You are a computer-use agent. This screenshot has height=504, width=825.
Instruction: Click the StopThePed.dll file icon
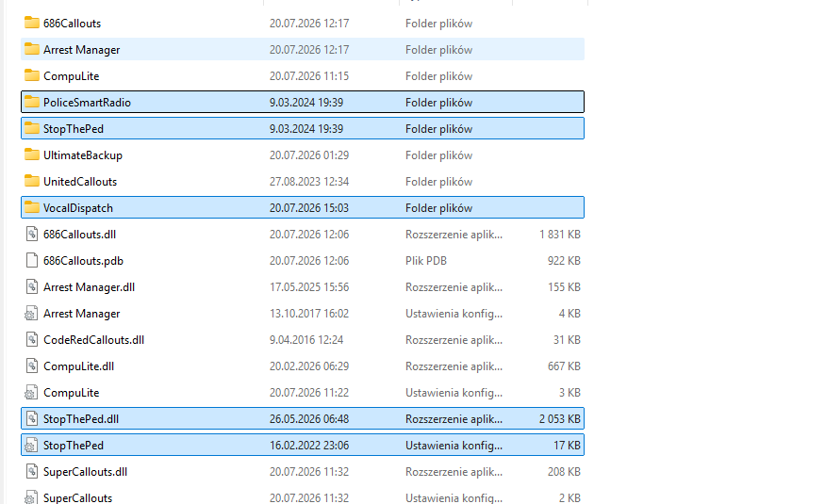click(31, 418)
